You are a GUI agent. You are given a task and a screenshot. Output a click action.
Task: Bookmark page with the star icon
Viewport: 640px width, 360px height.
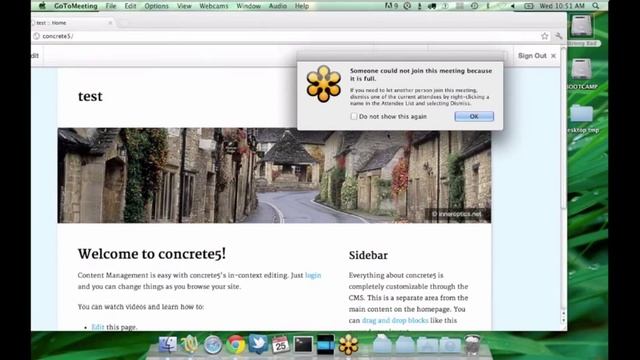point(544,36)
